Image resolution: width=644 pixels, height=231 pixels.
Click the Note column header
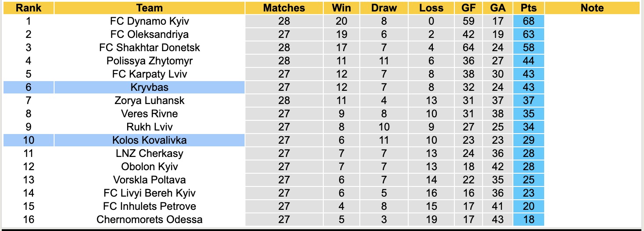coord(592,8)
